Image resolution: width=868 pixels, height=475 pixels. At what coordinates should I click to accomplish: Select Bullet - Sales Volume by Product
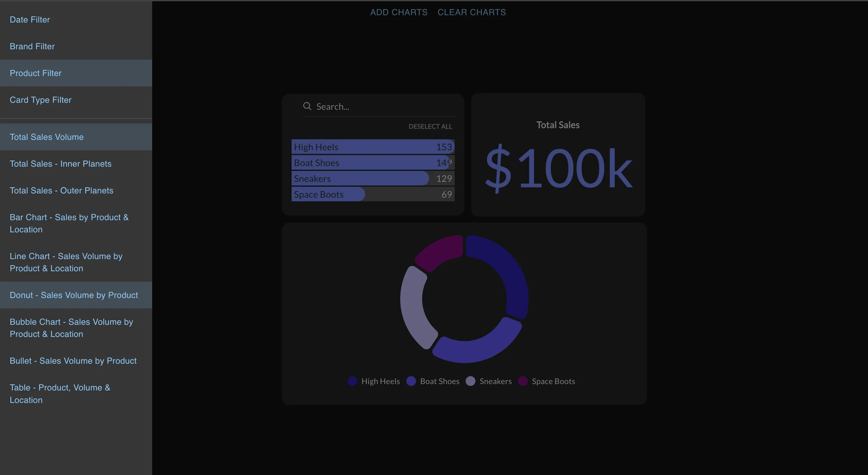pyautogui.click(x=76, y=361)
